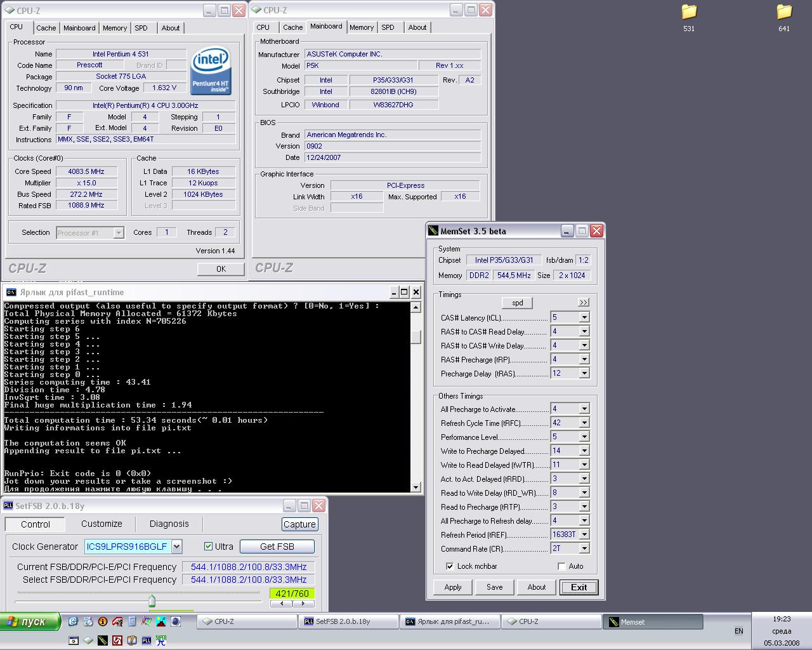Viewport: 812px width, 650px height.
Task: Click the console scrollbar down arrow
Action: coord(416,487)
